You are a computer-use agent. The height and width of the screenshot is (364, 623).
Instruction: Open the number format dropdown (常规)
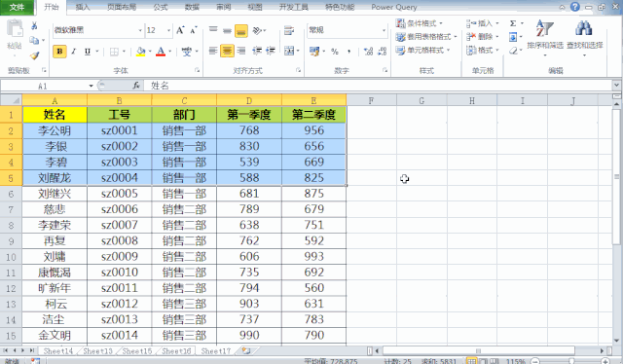pos(384,30)
